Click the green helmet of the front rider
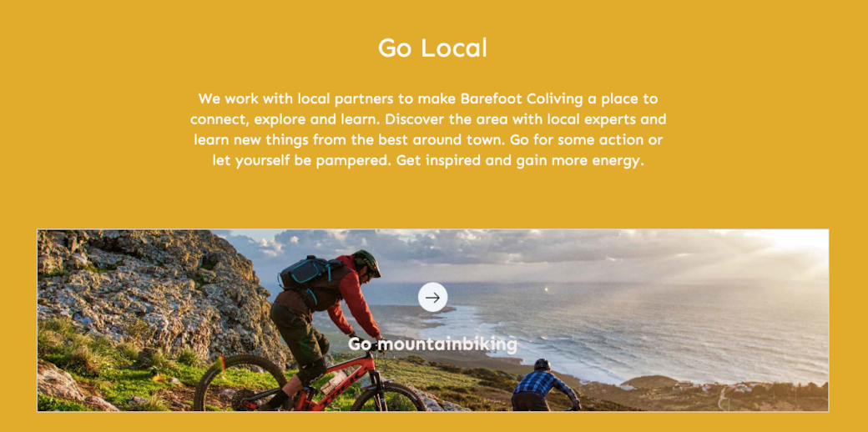 367,261
